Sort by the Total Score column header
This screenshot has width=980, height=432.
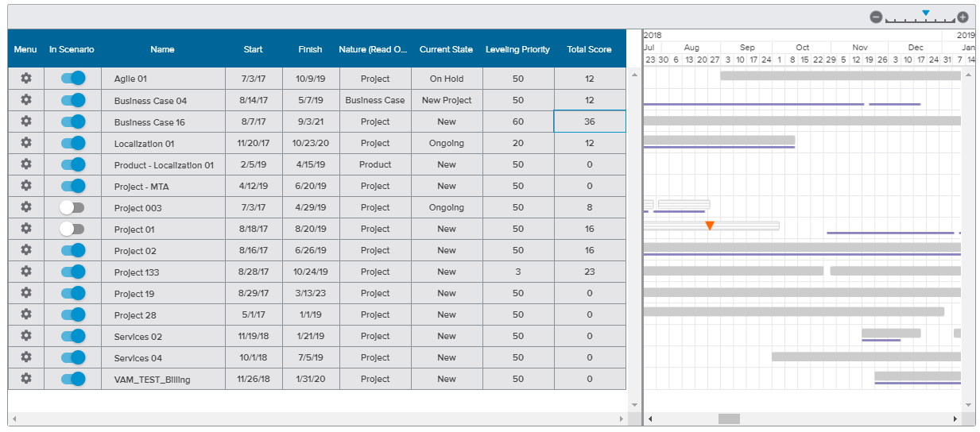(x=589, y=49)
